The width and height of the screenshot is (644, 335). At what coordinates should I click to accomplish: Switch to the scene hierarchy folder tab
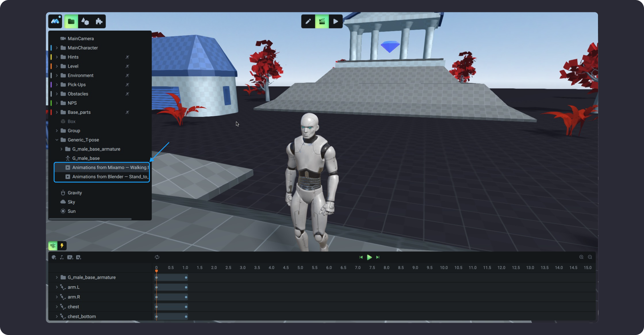coord(71,21)
